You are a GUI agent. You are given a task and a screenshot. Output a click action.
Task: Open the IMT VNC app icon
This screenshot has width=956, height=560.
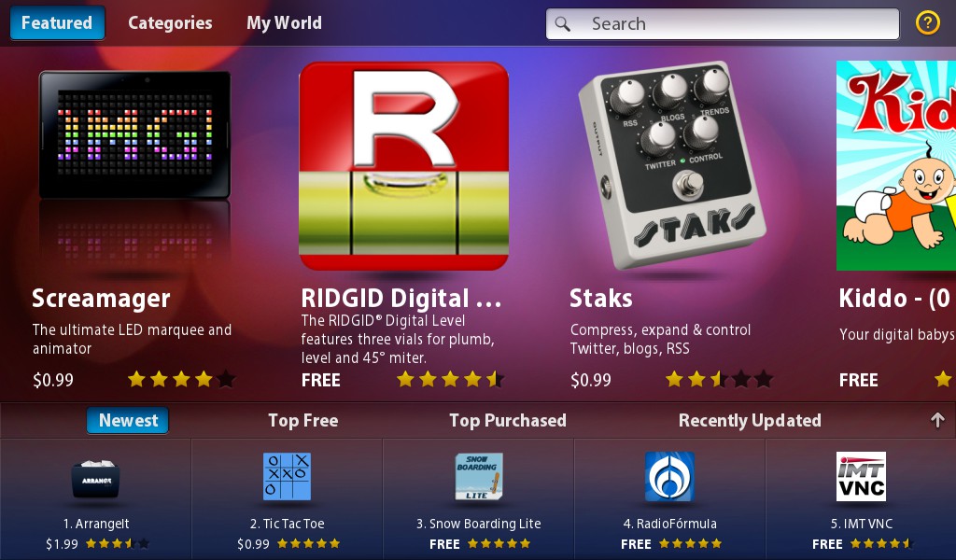tap(861, 477)
